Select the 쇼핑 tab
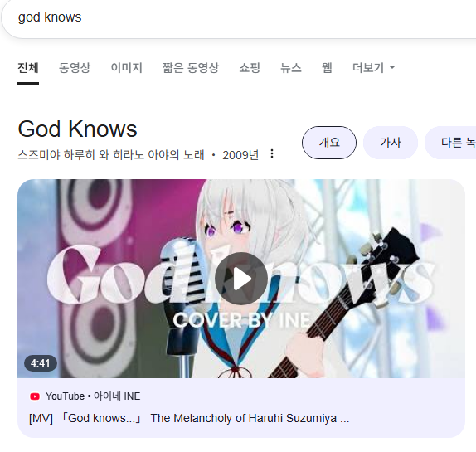 [250, 67]
